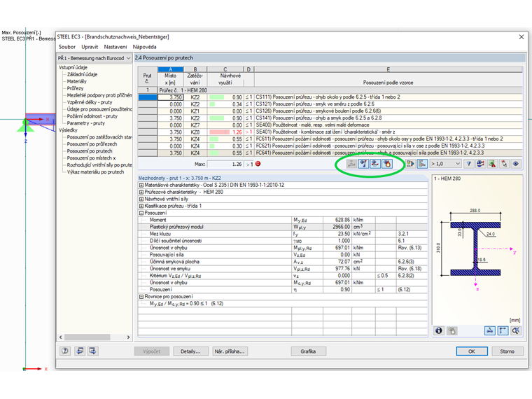Open design case dropdown PŘ1

(x=94, y=58)
